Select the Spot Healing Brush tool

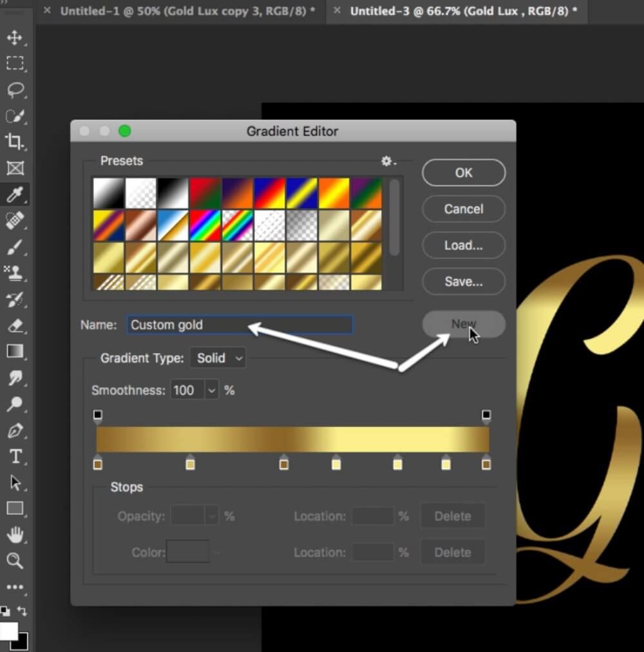coord(15,220)
